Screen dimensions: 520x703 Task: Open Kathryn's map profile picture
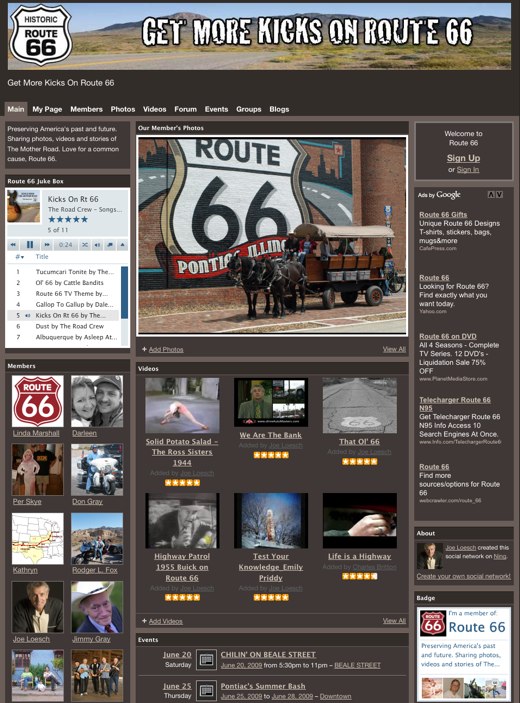click(38, 538)
